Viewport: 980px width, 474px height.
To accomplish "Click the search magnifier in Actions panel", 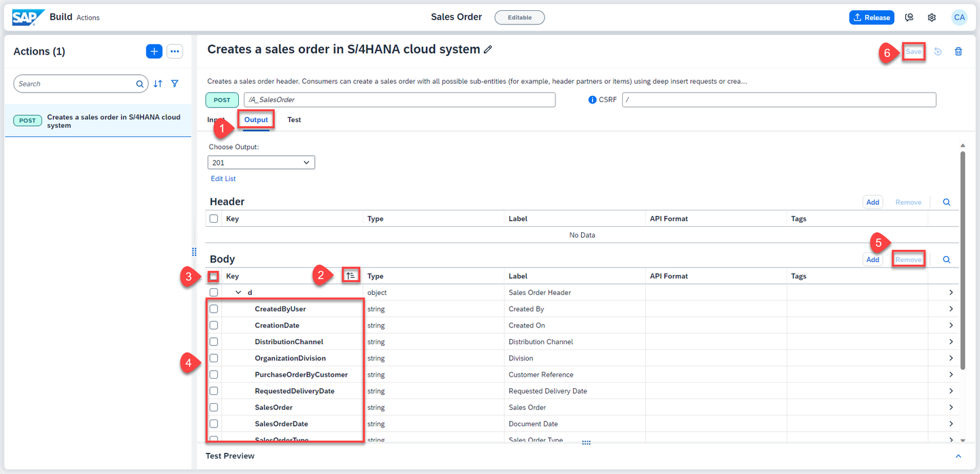I will click(140, 84).
